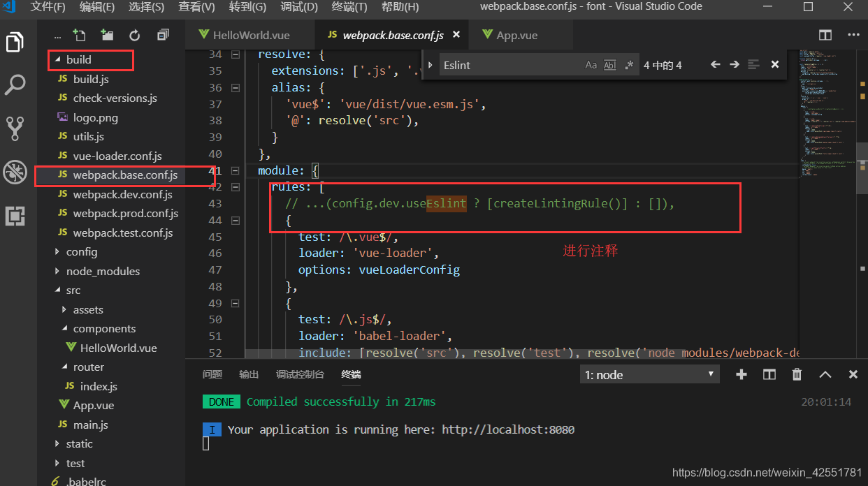Open the Debug view in activity bar
This screenshot has width=868, height=486.
click(x=15, y=172)
